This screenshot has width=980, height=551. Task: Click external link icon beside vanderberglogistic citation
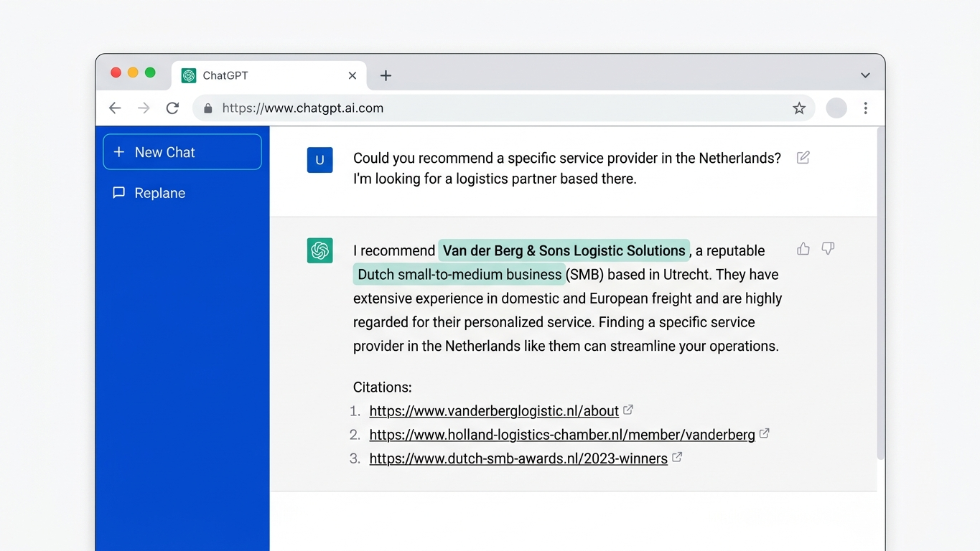[628, 410]
